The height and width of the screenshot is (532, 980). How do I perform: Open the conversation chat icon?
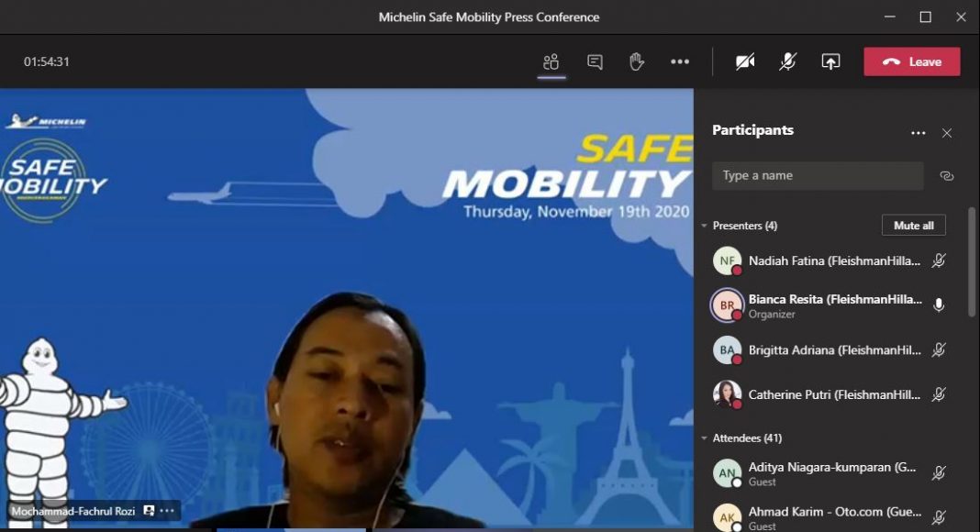point(595,62)
